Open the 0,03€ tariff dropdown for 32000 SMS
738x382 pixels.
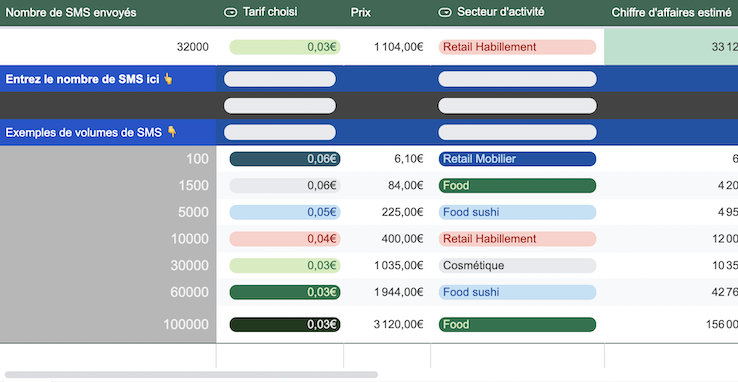(285, 47)
